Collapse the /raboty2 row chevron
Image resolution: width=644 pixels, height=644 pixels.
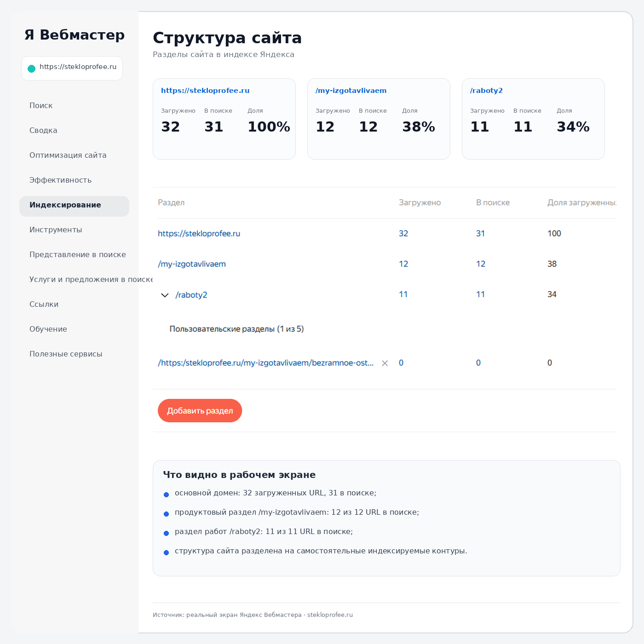coord(165,295)
